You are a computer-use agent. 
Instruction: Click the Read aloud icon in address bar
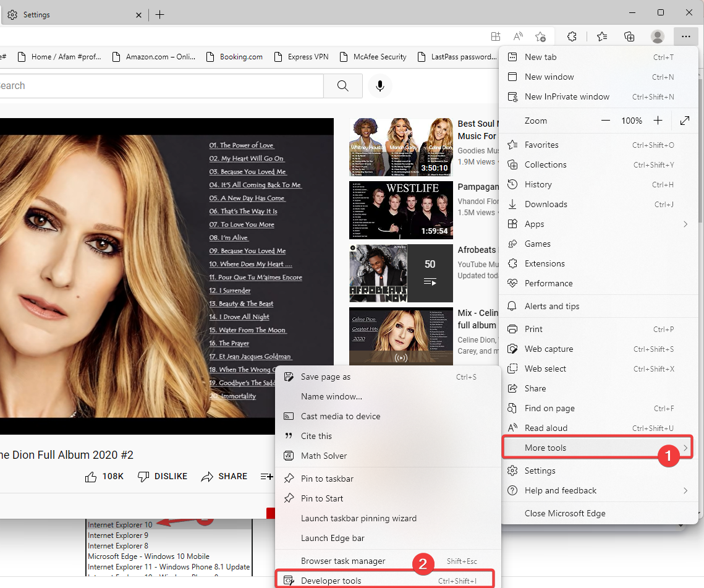pyautogui.click(x=518, y=36)
